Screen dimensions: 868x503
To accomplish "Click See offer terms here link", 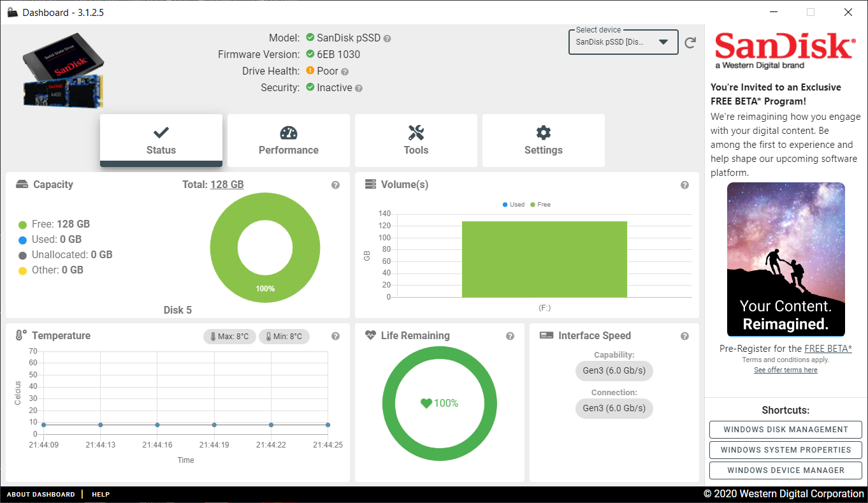I will (x=785, y=370).
